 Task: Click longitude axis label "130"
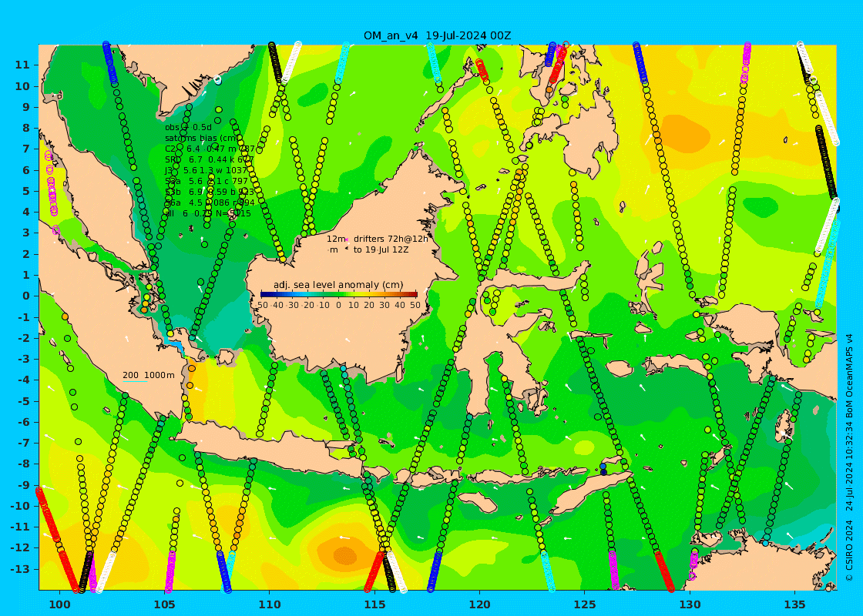690,604
